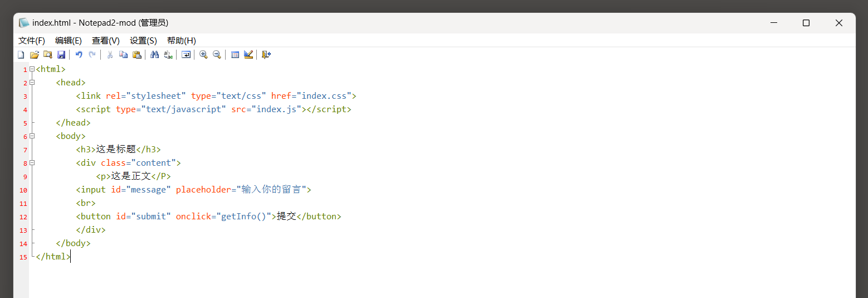The width and height of the screenshot is (868, 298).
Task: Click the opening <body> tag
Action: tap(71, 136)
